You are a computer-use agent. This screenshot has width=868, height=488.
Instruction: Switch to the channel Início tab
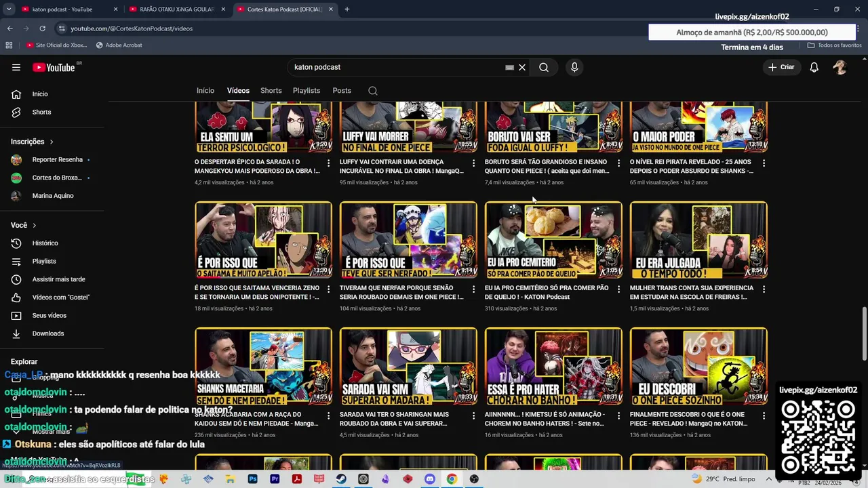(205, 91)
